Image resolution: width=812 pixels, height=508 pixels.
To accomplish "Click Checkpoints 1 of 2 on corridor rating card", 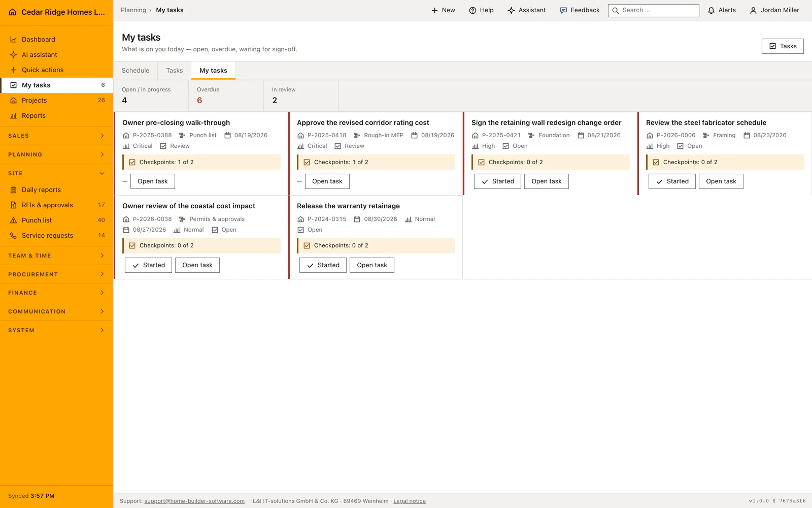I will (x=376, y=162).
